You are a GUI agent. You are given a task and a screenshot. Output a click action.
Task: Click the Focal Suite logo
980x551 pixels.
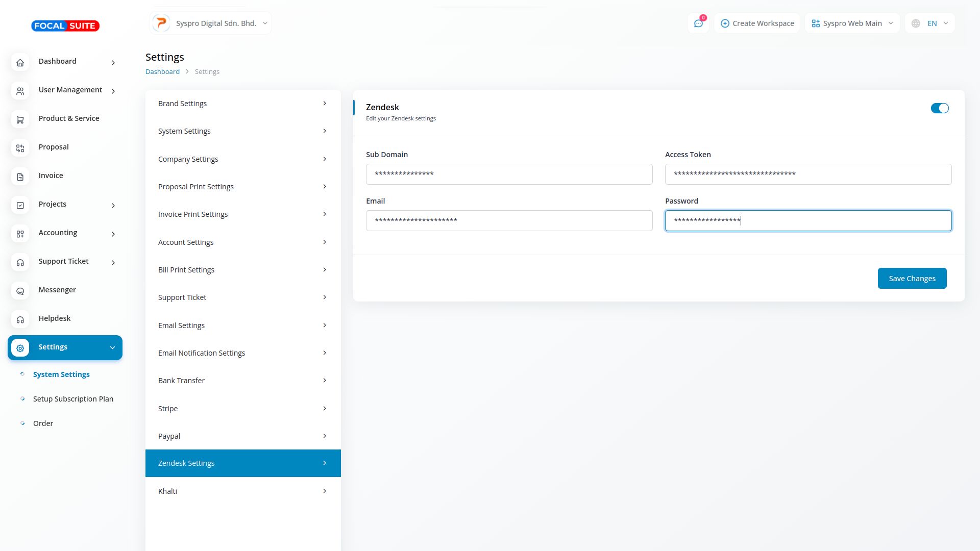coord(65,26)
